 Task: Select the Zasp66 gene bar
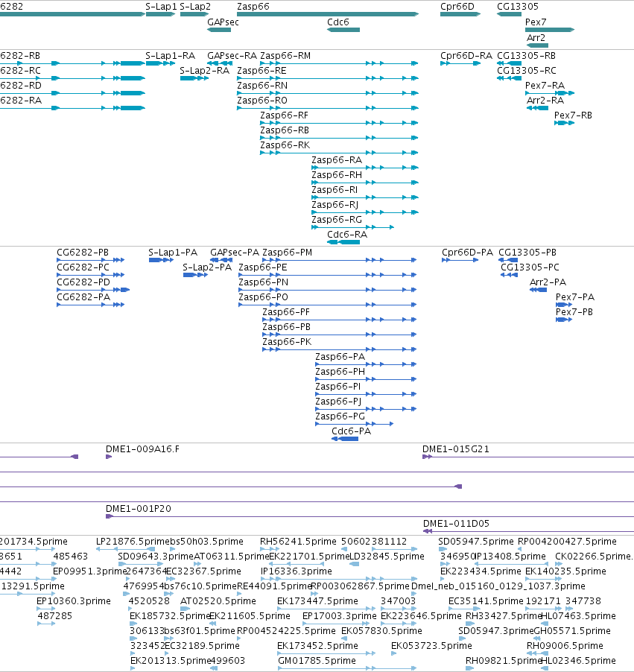click(328, 14)
